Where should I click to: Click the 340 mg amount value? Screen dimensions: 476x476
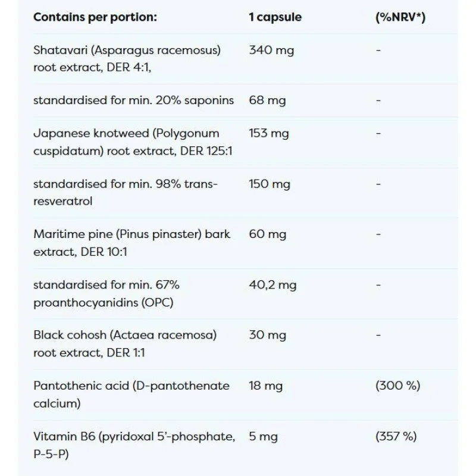pyautogui.click(x=271, y=51)
